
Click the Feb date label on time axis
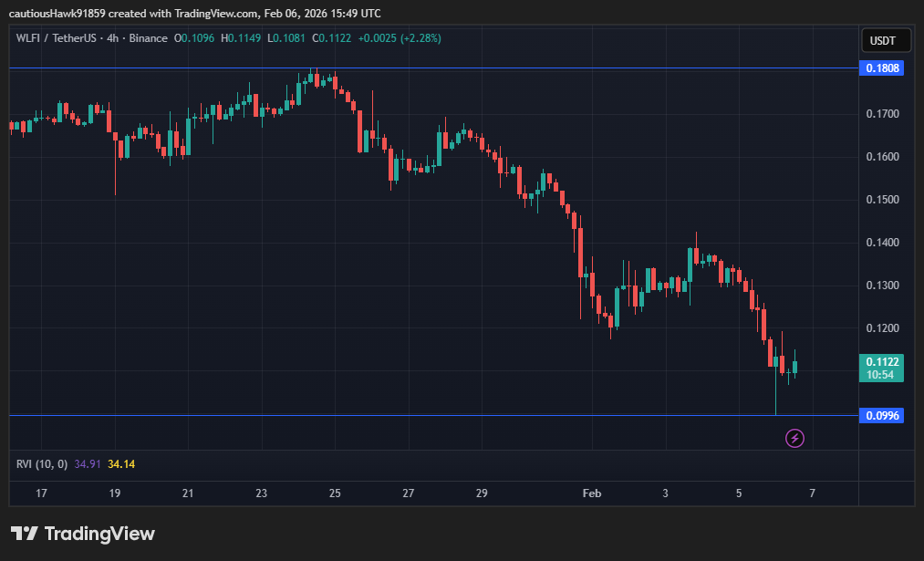pos(592,493)
